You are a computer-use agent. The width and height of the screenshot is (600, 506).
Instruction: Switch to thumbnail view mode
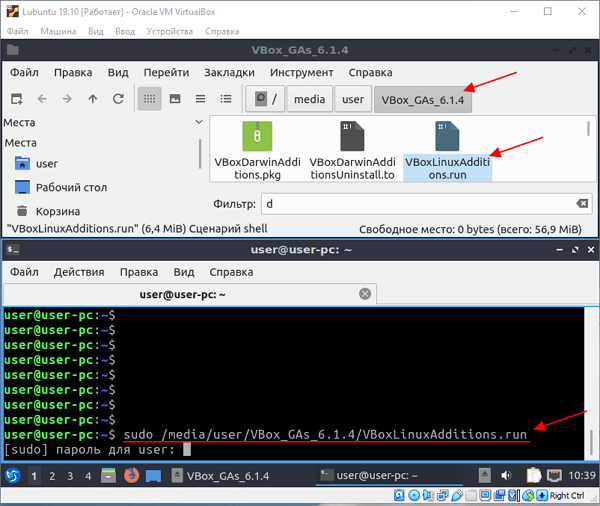(175, 99)
